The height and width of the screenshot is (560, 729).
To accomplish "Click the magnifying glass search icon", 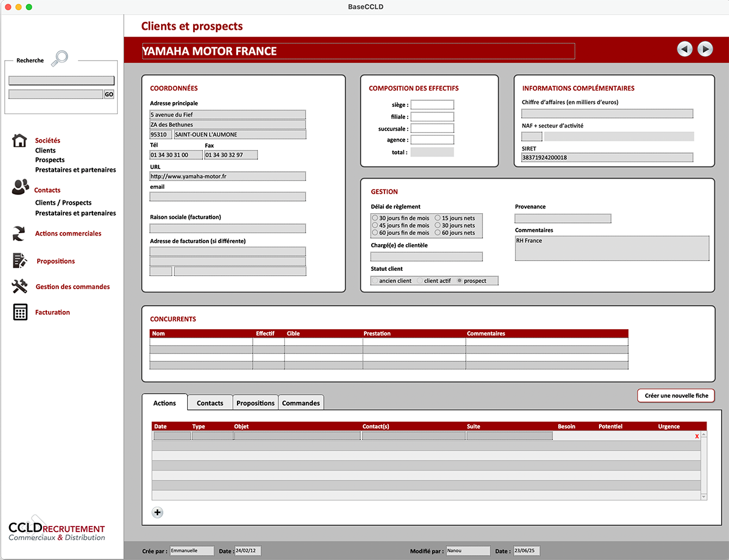I will (x=60, y=58).
